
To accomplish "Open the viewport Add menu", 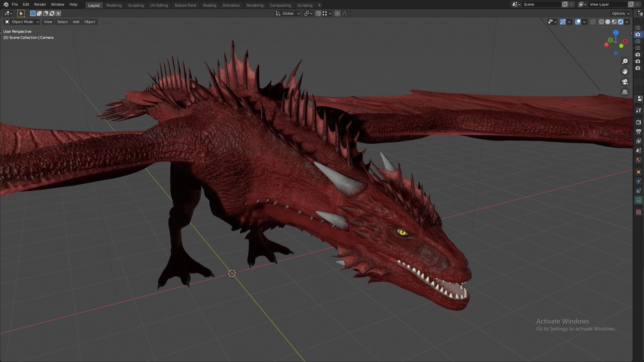I will (x=76, y=22).
